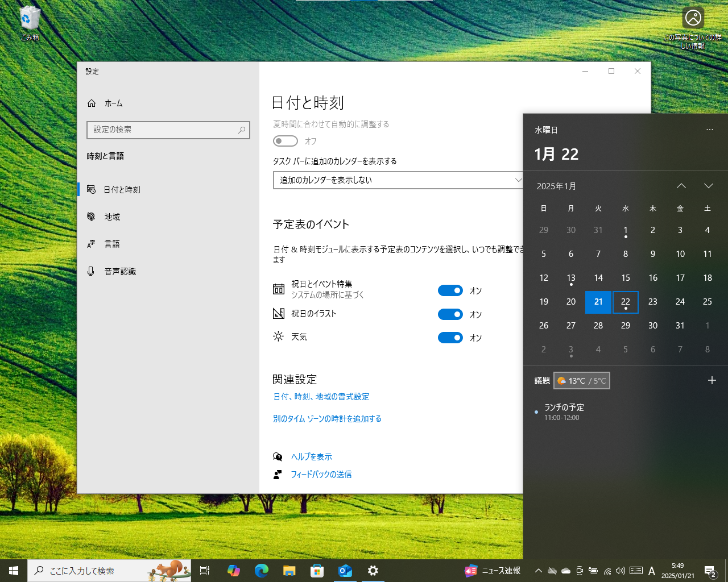Select January 10 in the calendar
This screenshot has height=582, width=728.
pos(680,254)
